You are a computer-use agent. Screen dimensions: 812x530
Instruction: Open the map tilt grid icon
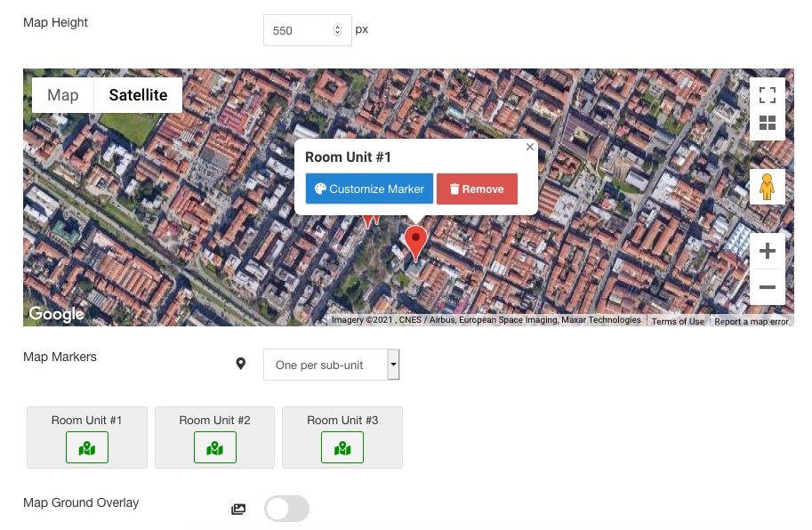767,123
